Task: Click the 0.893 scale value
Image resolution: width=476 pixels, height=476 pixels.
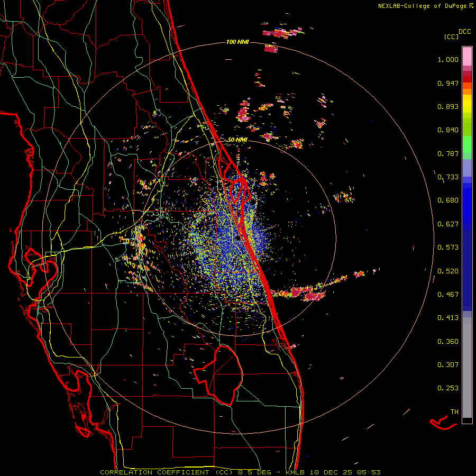Action: point(448,106)
